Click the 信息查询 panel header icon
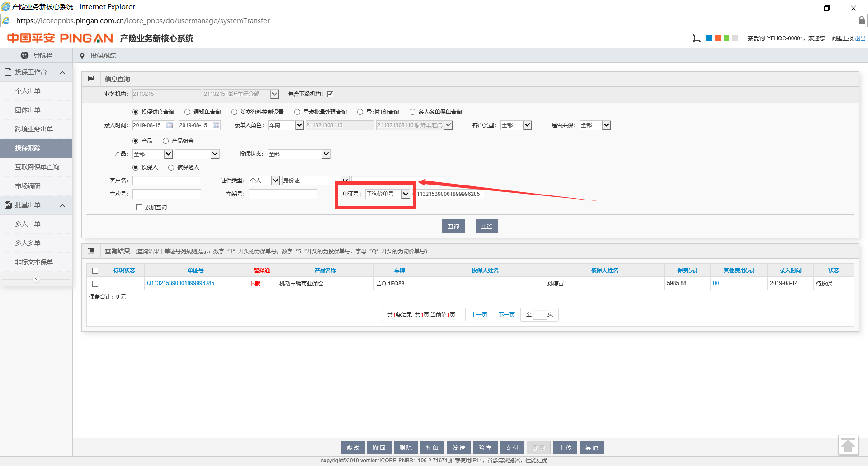This screenshot has width=868, height=466. 91,79
